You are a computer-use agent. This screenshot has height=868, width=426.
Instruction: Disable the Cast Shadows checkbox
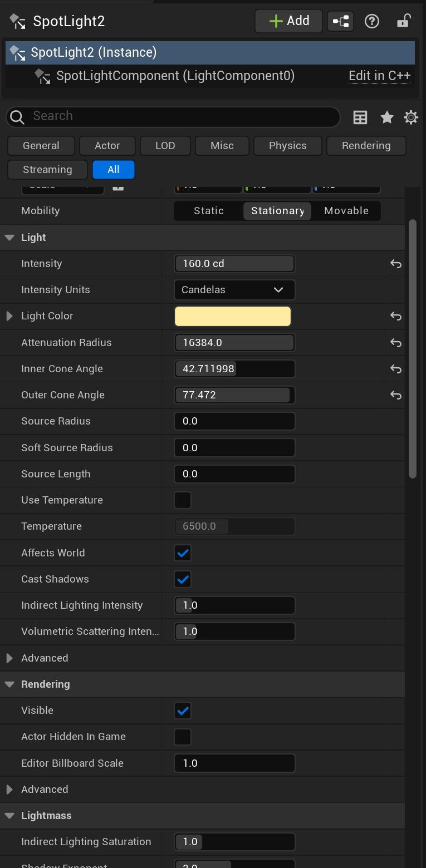click(183, 579)
